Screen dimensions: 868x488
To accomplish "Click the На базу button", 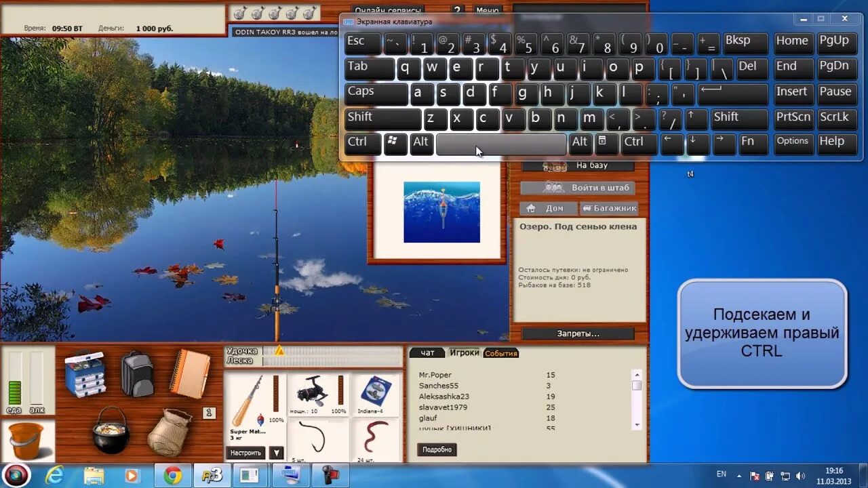I will tap(578, 165).
